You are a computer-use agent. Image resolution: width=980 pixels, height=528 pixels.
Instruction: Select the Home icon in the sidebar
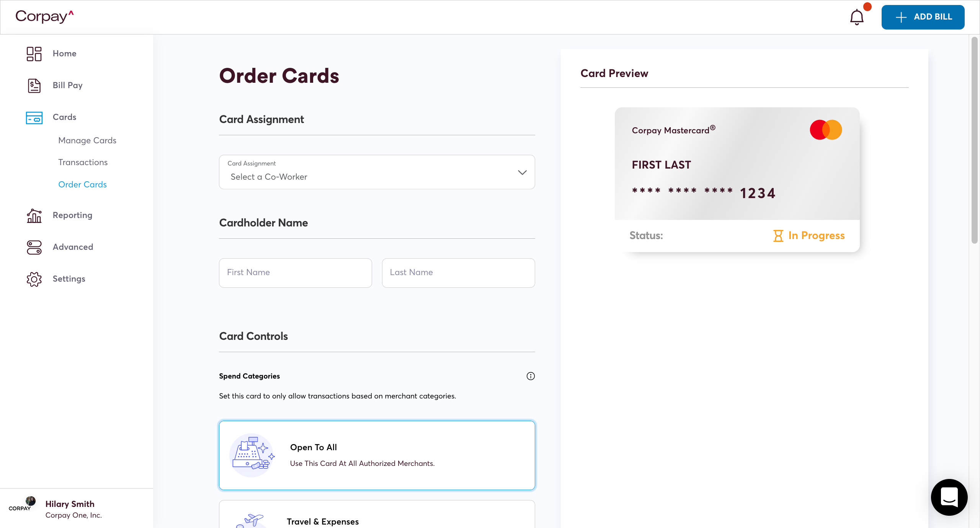pyautogui.click(x=34, y=54)
